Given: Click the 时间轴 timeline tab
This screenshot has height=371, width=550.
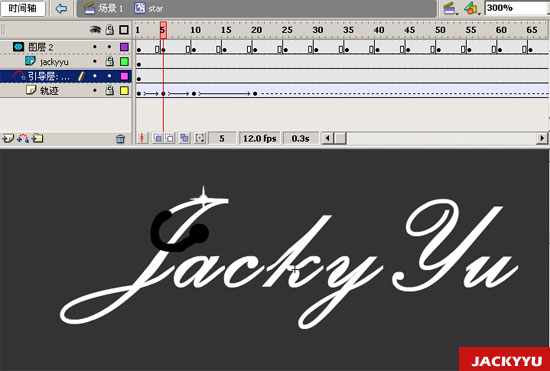Looking at the screenshot, I should (23, 8).
